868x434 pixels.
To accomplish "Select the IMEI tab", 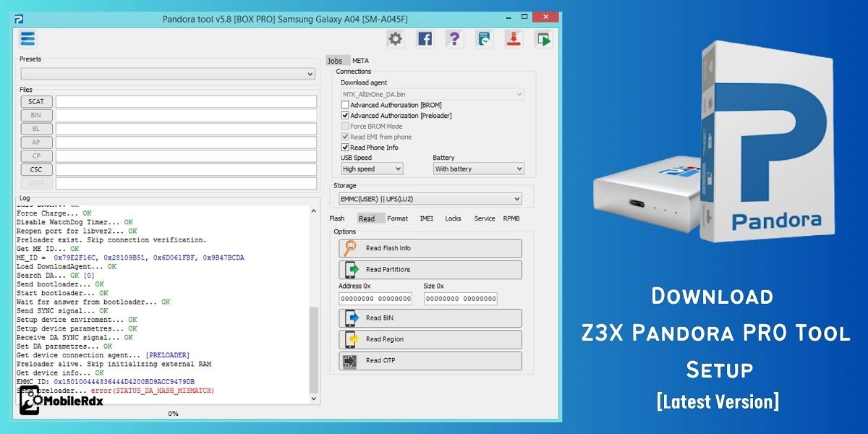I will [427, 218].
